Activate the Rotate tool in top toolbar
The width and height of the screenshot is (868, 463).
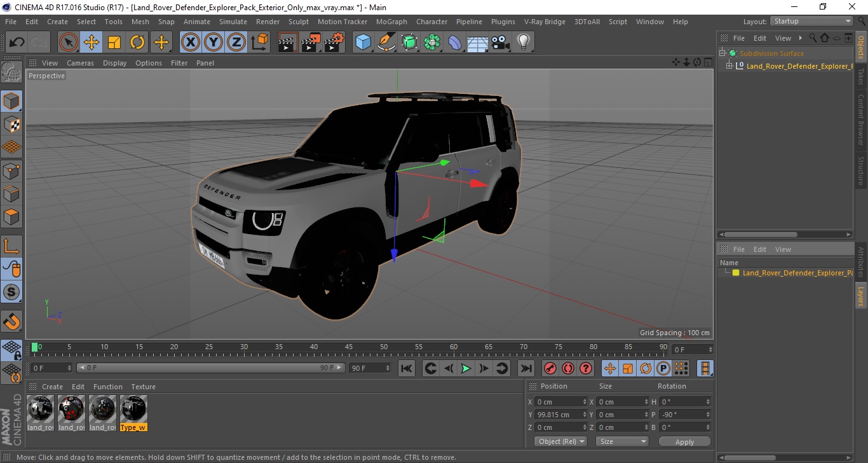[x=137, y=43]
